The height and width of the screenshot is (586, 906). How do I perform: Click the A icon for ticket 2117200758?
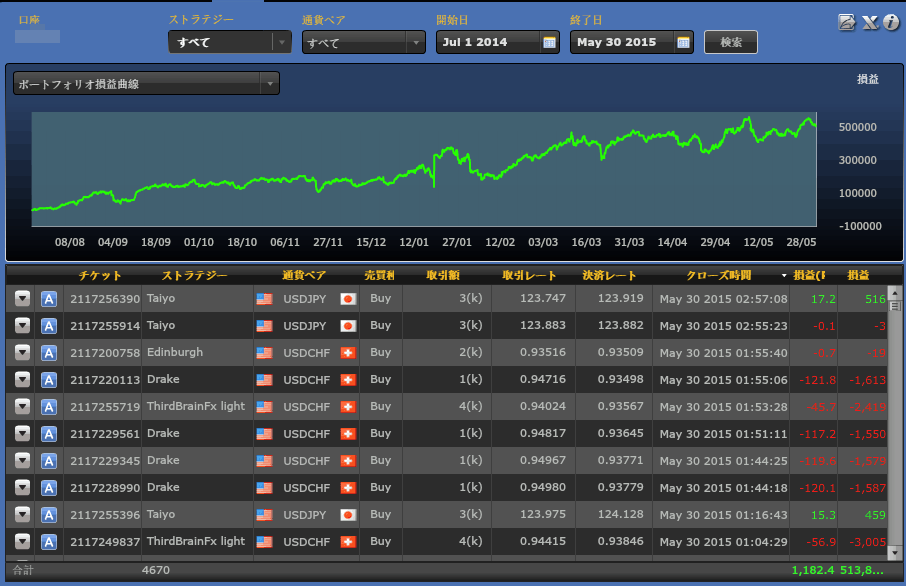point(49,353)
